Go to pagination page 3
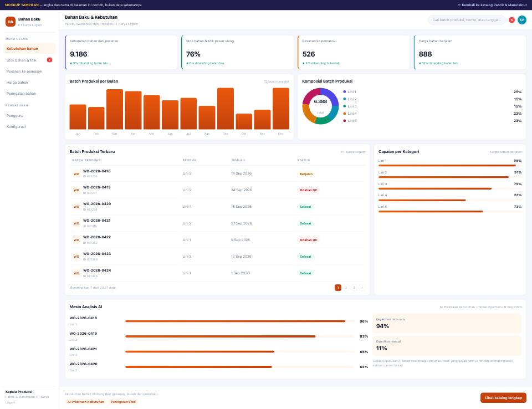 tap(354, 288)
